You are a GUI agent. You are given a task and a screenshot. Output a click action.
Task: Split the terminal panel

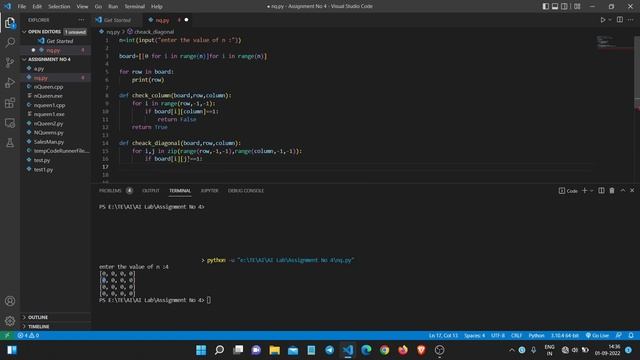pos(601,191)
